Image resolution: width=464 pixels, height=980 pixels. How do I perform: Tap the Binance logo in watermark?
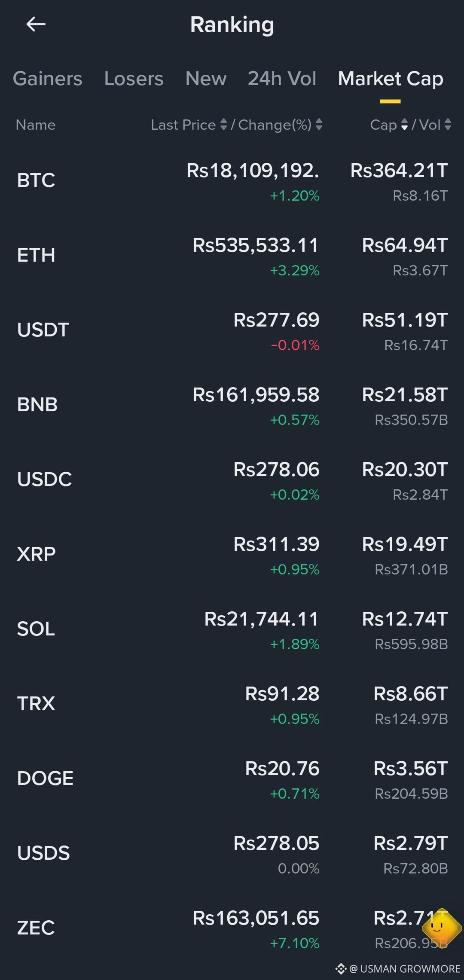(x=341, y=968)
